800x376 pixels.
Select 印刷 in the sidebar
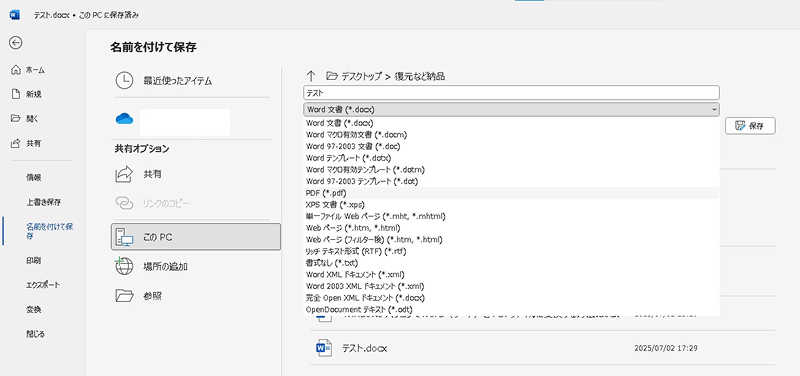tap(33, 260)
